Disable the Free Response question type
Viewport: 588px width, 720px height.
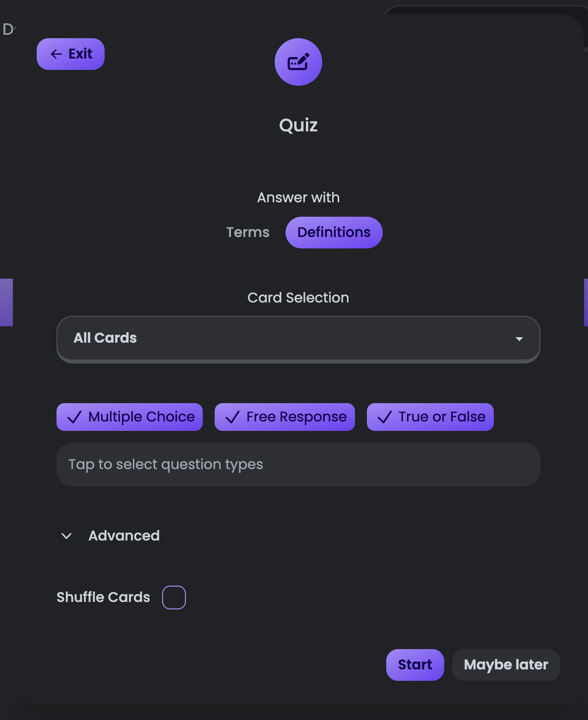click(x=284, y=417)
